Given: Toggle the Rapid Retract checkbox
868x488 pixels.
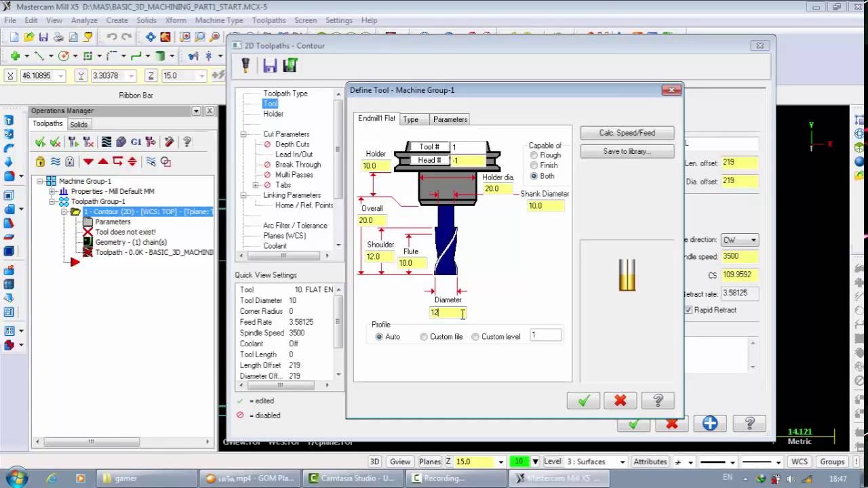Looking at the screenshot, I should click(x=688, y=310).
